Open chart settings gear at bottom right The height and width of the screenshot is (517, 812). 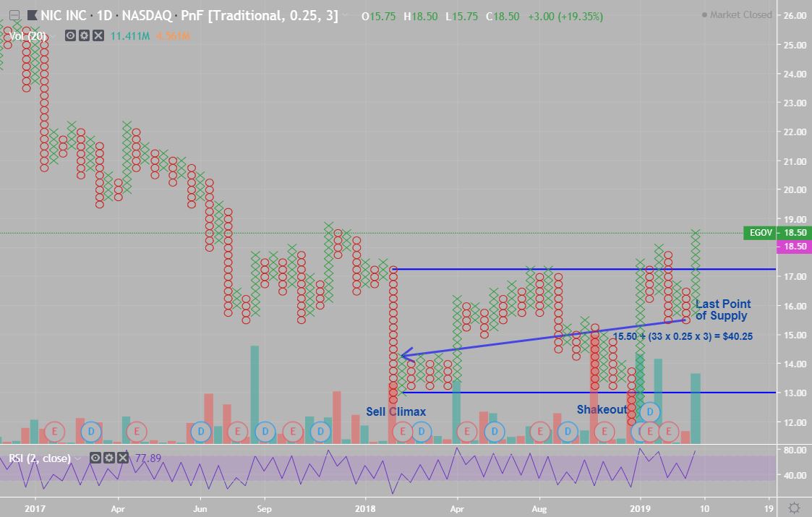point(793,507)
